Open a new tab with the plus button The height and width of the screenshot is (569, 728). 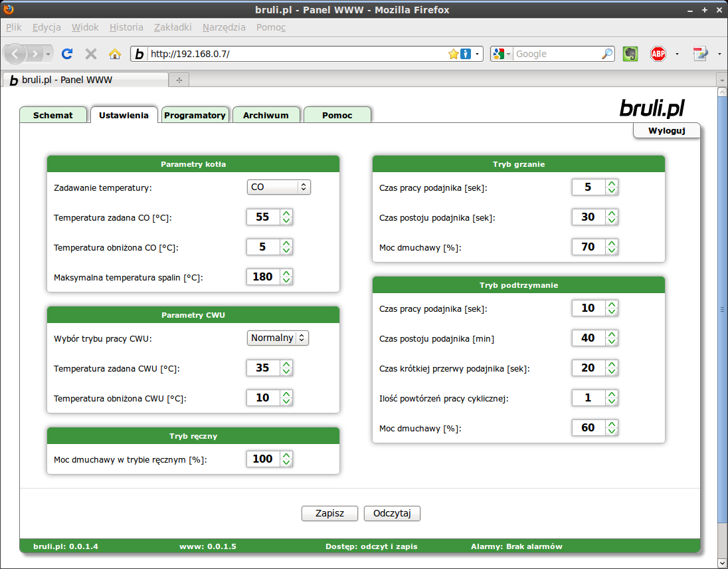(x=179, y=80)
